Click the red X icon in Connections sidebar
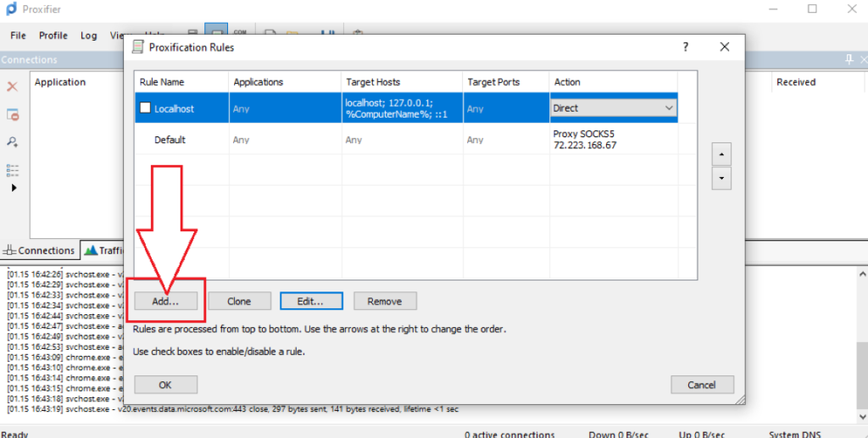The image size is (868, 438). pyautogui.click(x=13, y=86)
